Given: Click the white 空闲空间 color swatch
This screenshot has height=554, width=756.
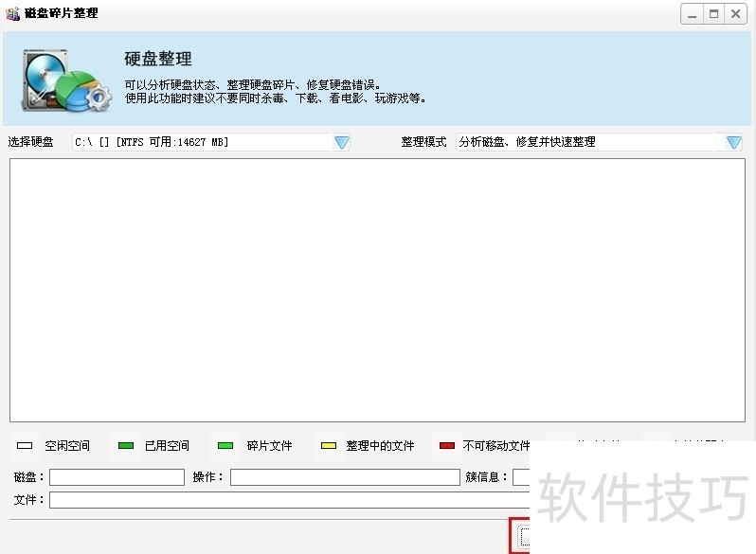Looking at the screenshot, I should point(25,445).
